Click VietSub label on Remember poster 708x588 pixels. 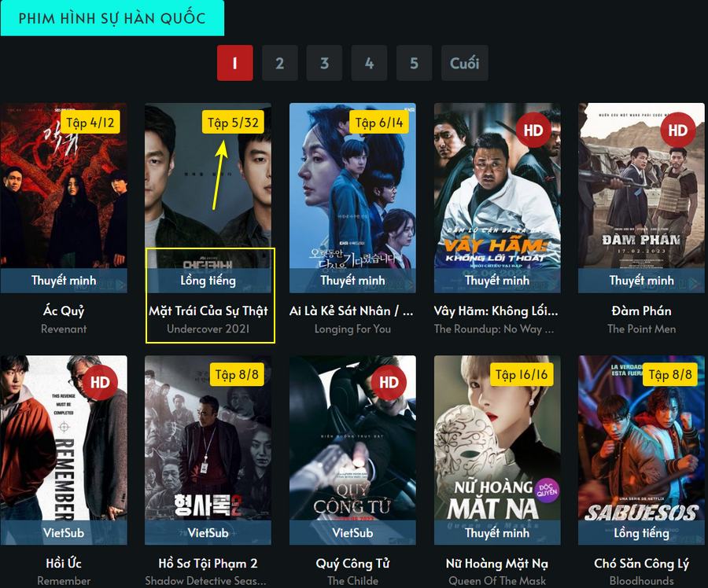[64, 533]
